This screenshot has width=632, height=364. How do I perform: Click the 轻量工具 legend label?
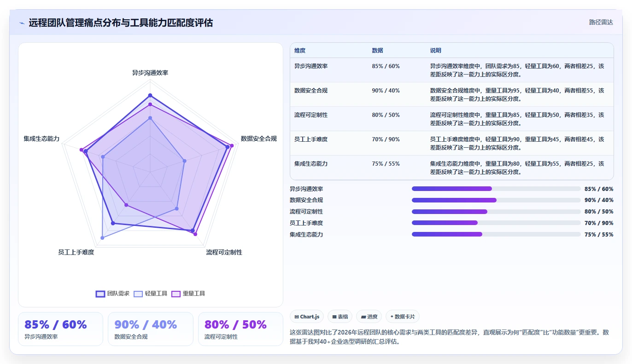pos(156,294)
